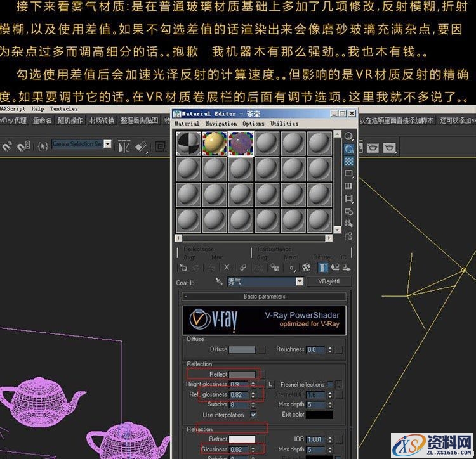Click the Go to Parent icon
This screenshot has width=476, height=459.
(x=335, y=268)
